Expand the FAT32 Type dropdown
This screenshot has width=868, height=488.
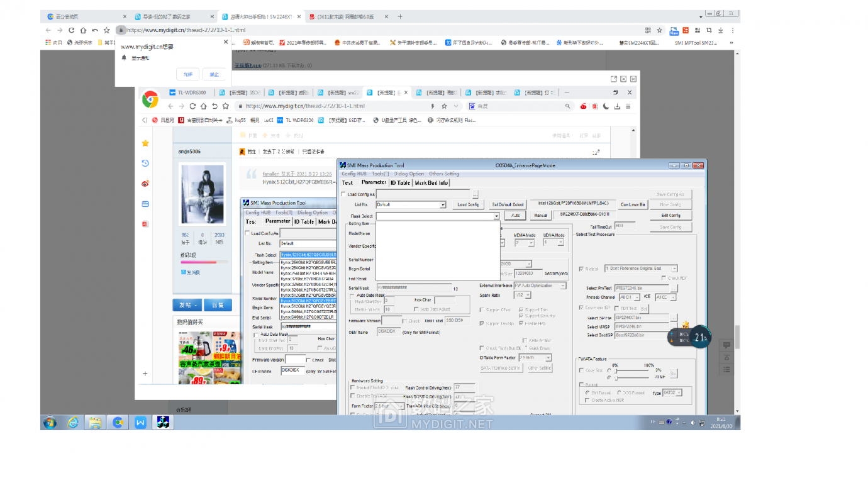coord(679,393)
